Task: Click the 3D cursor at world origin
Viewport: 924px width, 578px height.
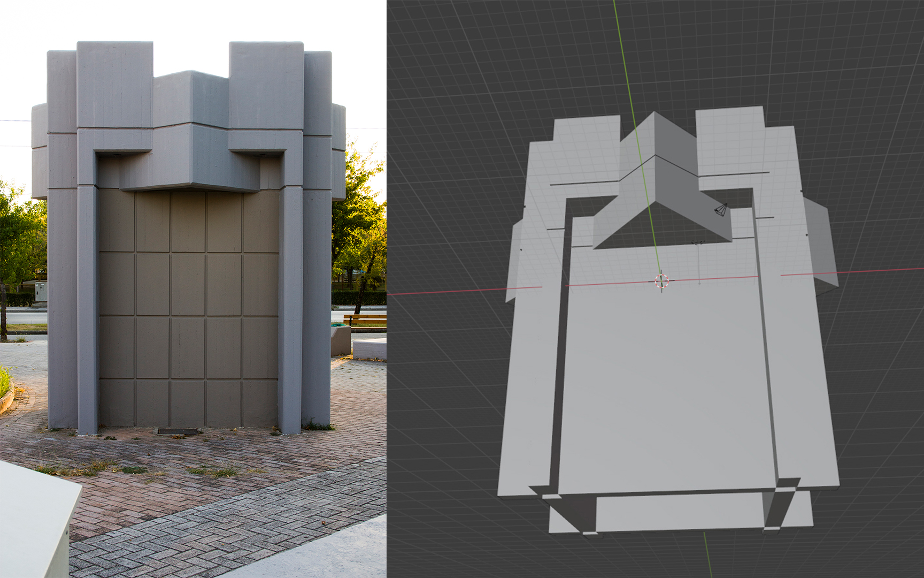Action: click(661, 281)
